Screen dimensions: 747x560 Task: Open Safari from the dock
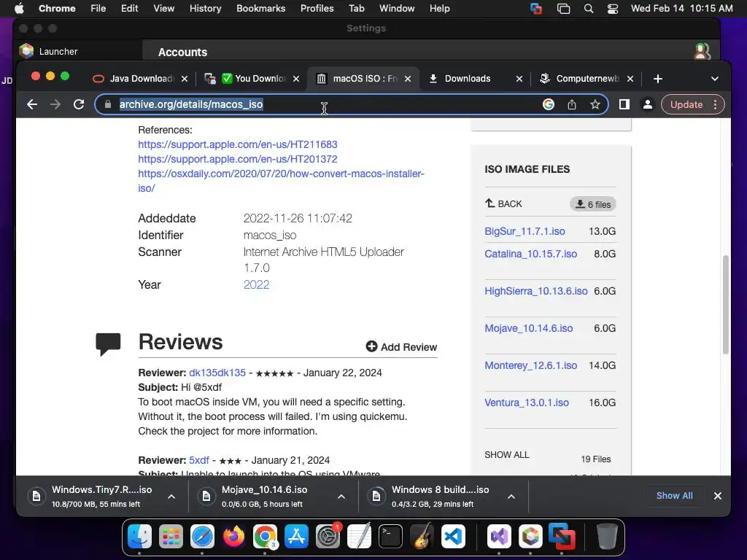pos(203,536)
